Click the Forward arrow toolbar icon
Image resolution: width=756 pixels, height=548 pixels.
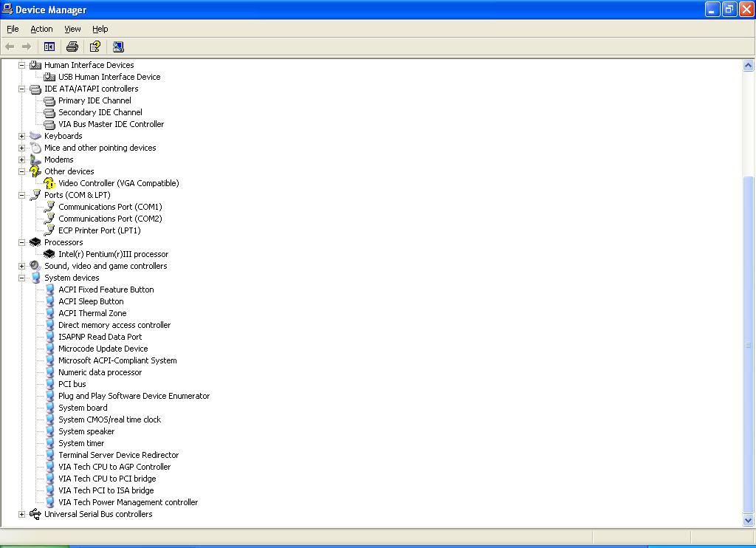click(27, 47)
